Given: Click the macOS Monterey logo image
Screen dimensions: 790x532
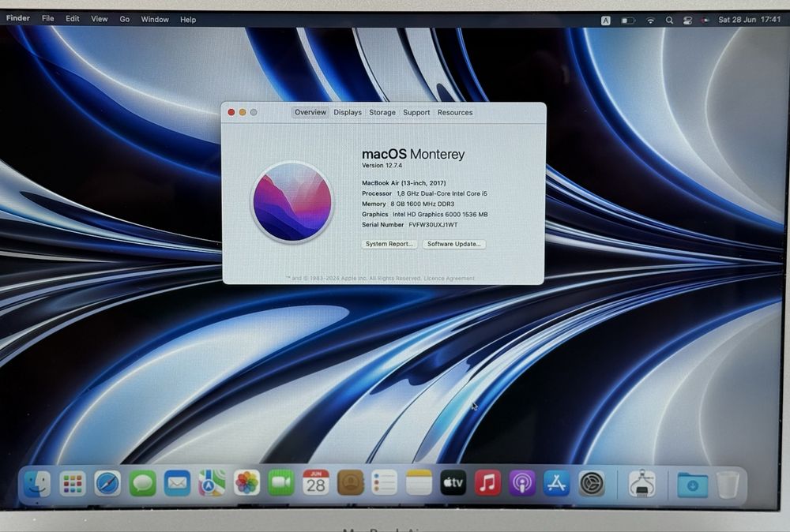Looking at the screenshot, I should 292,202.
